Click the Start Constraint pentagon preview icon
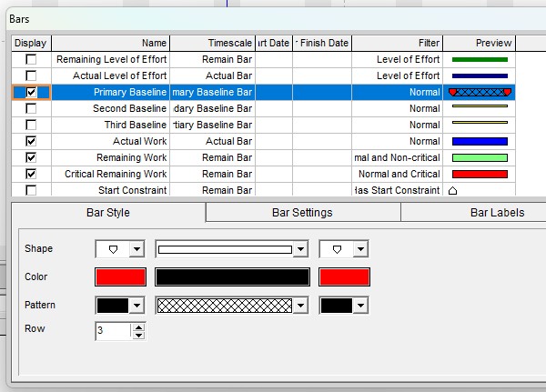The height and width of the screenshot is (392, 546). [452, 190]
